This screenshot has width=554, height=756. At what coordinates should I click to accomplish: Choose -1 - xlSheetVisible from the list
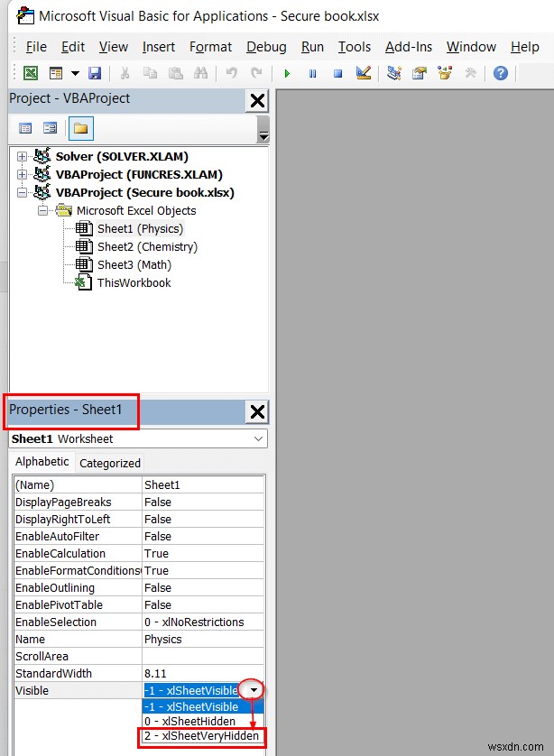click(x=203, y=706)
